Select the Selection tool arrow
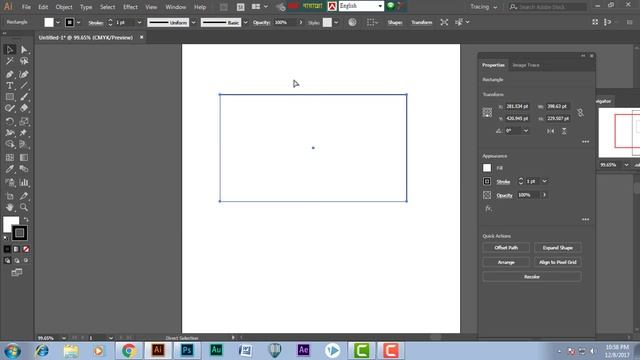The height and width of the screenshot is (360, 640). point(10,49)
